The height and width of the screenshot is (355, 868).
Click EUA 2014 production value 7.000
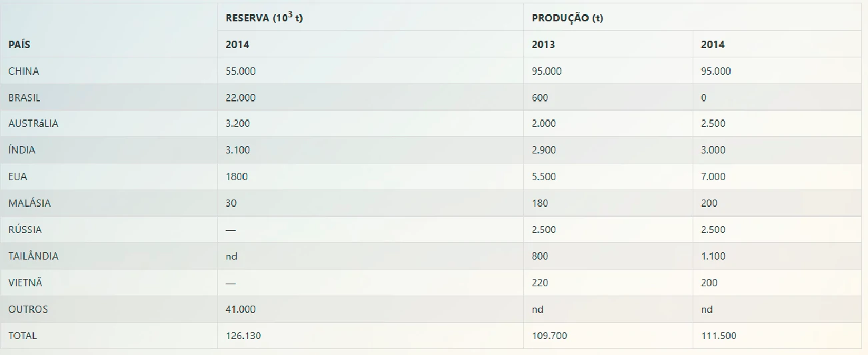[713, 177]
